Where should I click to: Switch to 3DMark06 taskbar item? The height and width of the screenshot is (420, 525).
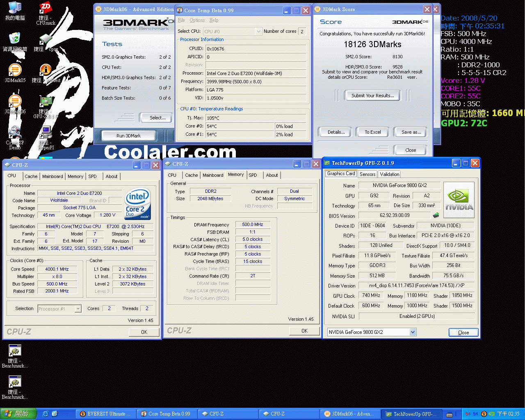[350, 414]
